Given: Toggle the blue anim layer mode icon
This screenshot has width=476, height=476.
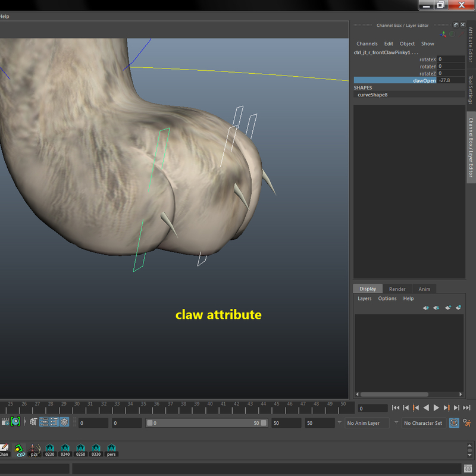Looking at the screenshot, I should (454, 422).
